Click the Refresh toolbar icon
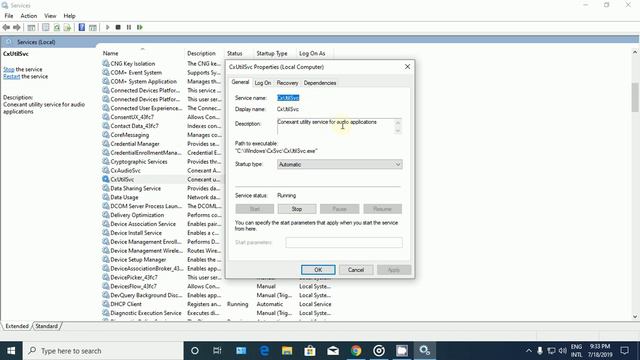640x360 pixels. click(x=57, y=27)
